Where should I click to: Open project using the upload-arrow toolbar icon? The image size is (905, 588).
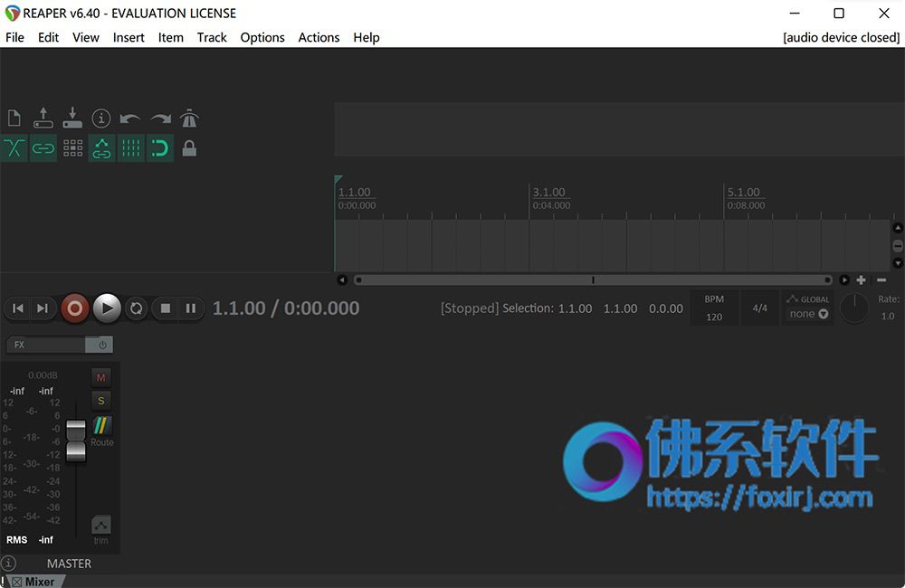tap(43, 118)
